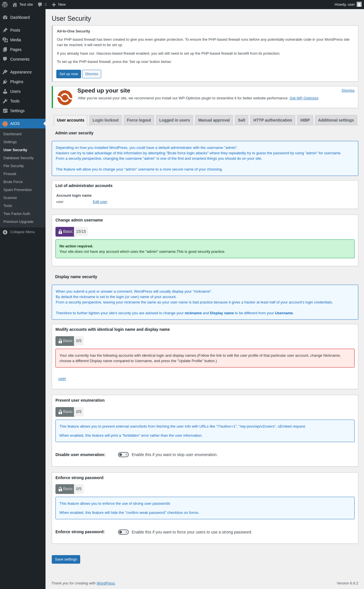The width and height of the screenshot is (364, 589).
Task: Click the Appearance brush icon
Action: click(x=5, y=72)
